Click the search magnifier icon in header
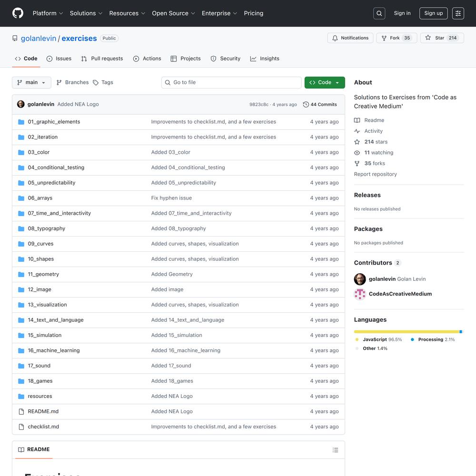 [379, 13]
